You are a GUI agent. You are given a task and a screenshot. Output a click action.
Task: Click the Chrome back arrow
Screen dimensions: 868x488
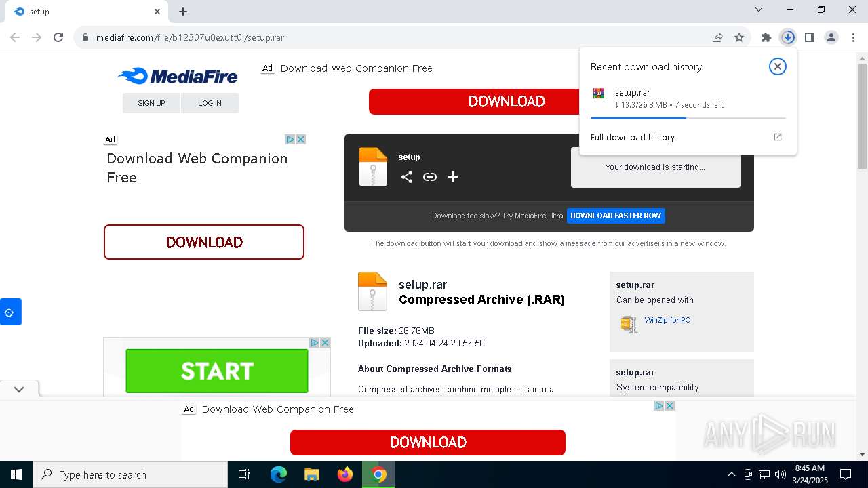[x=15, y=37]
